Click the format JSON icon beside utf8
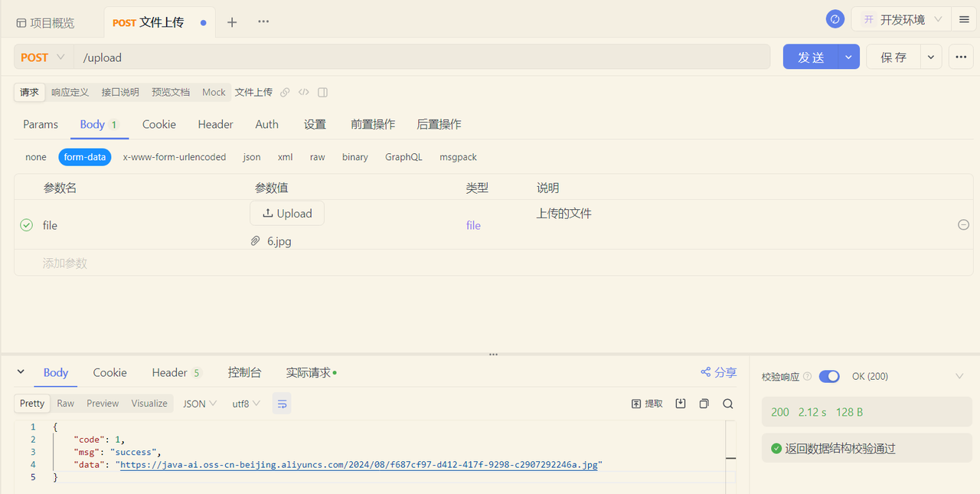The width and height of the screenshot is (980, 494). [282, 403]
